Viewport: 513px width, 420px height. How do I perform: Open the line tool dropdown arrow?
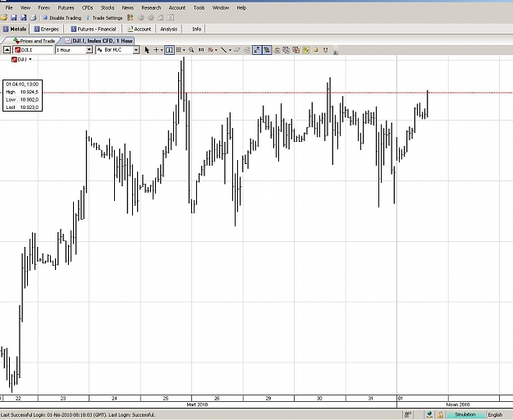230,50
